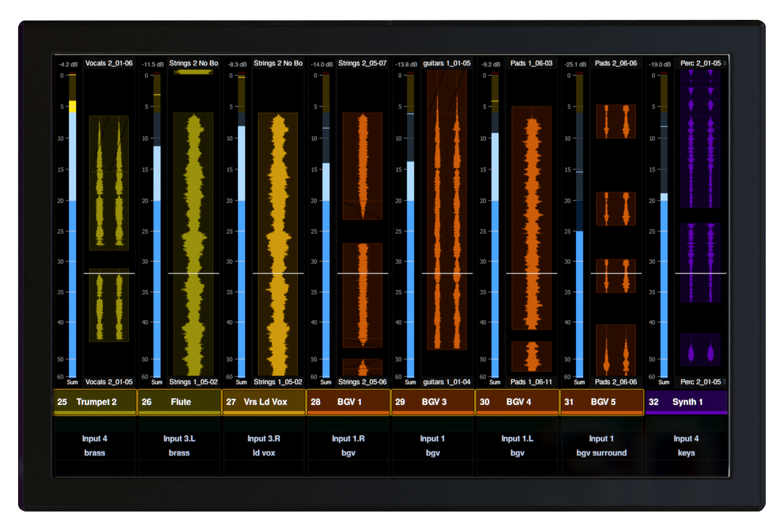Click the Sum label under BGV 3 meter
The image size is (782, 532).
click(410, 382)
